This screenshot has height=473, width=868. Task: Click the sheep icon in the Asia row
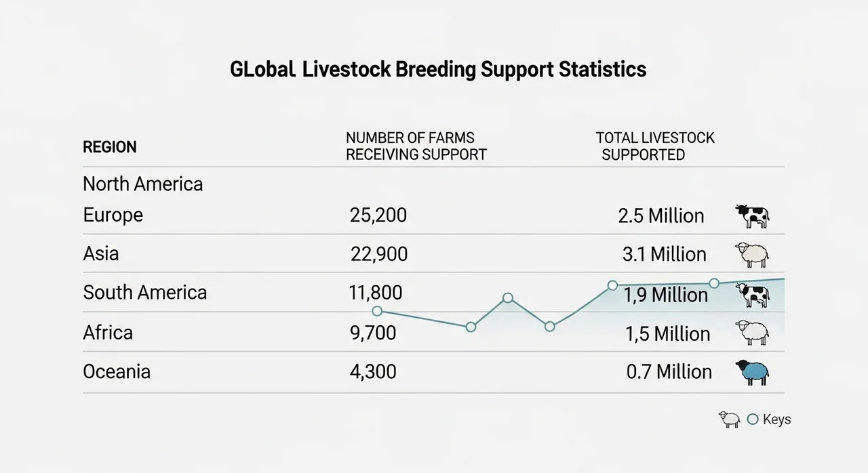[x=752, y=255]
